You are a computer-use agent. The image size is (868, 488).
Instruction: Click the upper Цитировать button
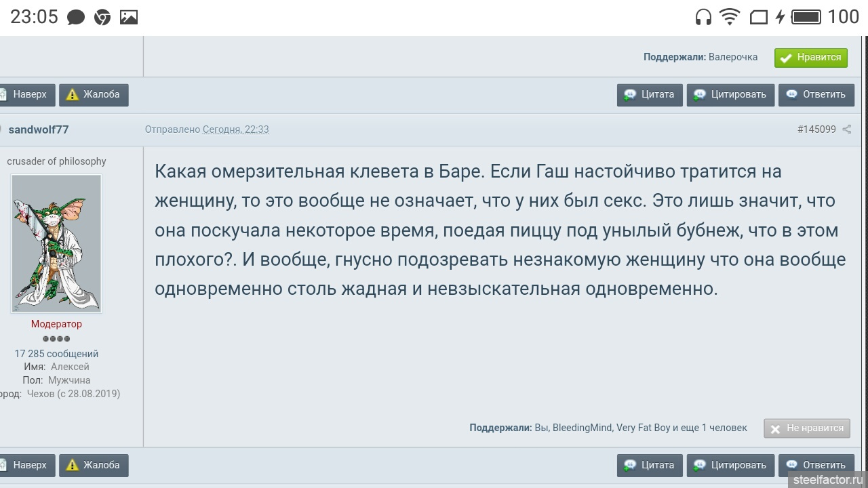(730, 95)
